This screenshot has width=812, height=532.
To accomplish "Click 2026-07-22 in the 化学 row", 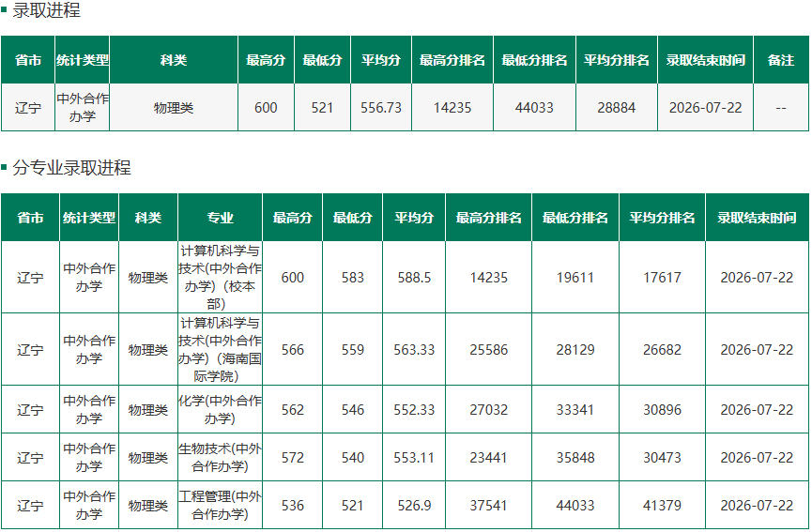I will pos(757,410).
